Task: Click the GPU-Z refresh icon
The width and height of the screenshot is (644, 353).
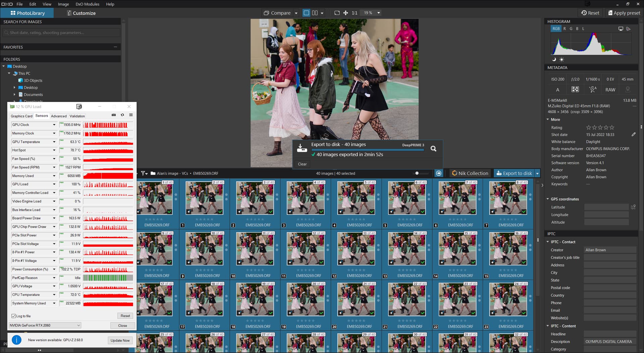Action: point(122,115)
